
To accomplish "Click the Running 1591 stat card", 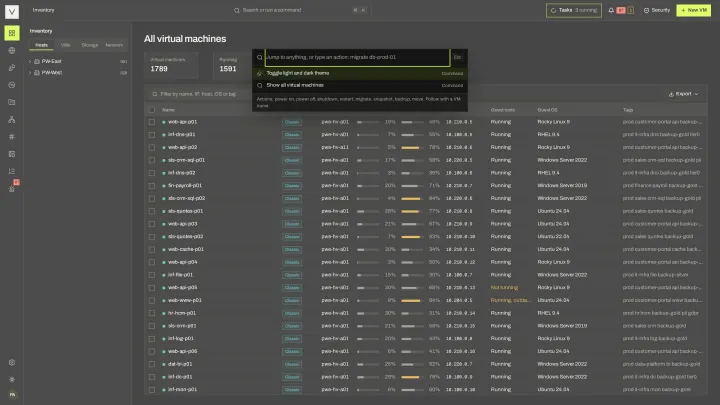I will 233,65.
